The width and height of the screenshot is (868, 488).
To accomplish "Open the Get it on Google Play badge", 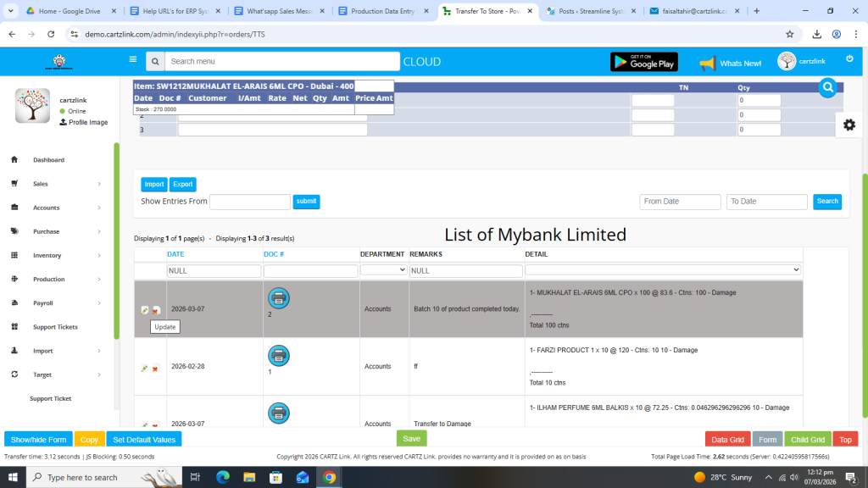I will [644, 62].
